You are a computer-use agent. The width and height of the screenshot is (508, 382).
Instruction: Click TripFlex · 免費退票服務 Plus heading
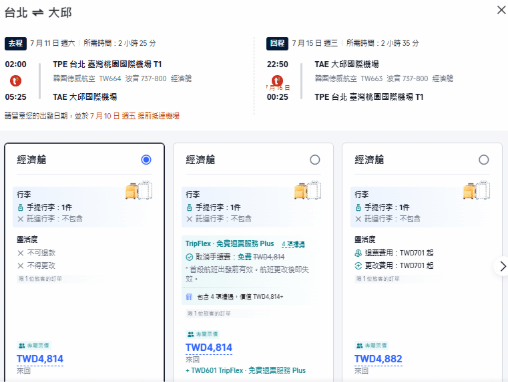point(230,244)
